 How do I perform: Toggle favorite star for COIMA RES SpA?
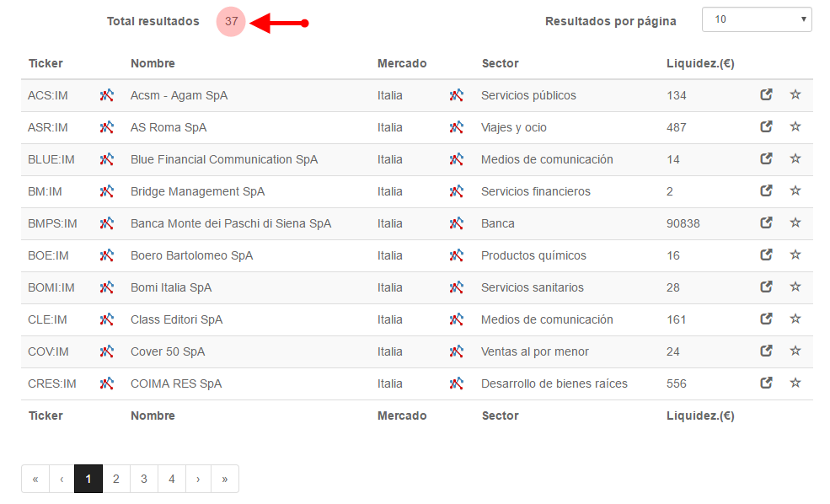[x=795, y=383]
